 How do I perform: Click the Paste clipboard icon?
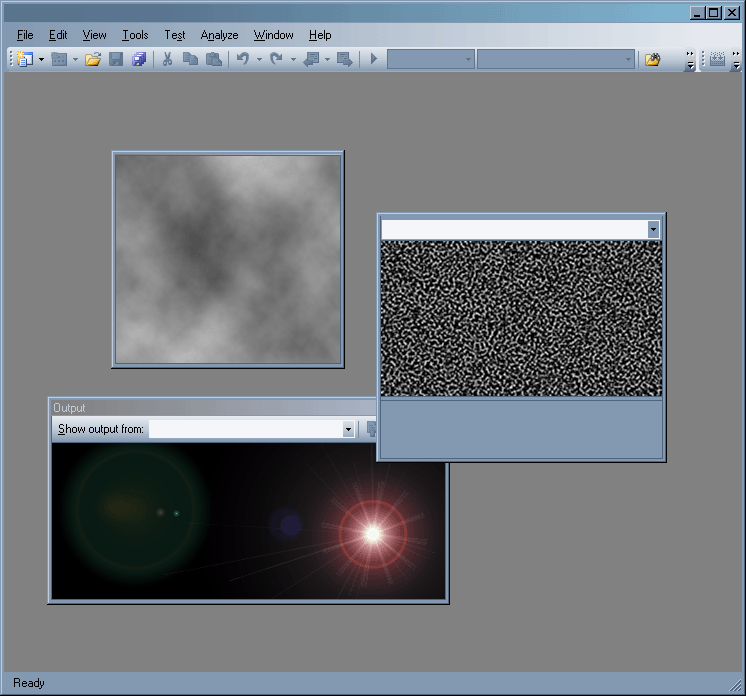tap(214, 59)
